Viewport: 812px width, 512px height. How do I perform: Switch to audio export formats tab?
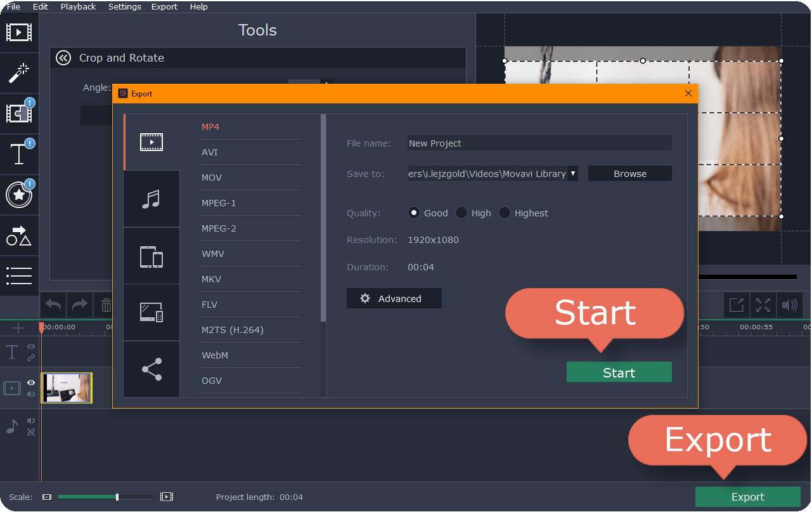[151, 199]
